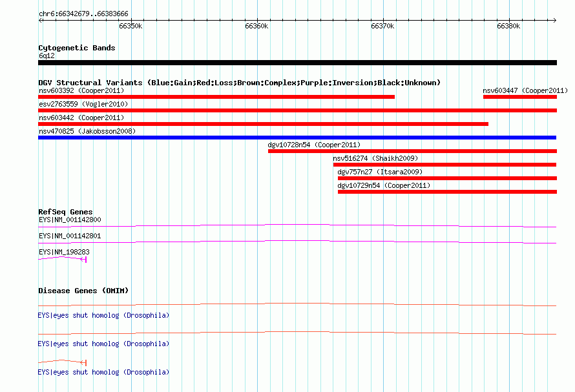
Task: Click the magenta NM_198283 transcript end glyph
Action: tap(83, 260)
